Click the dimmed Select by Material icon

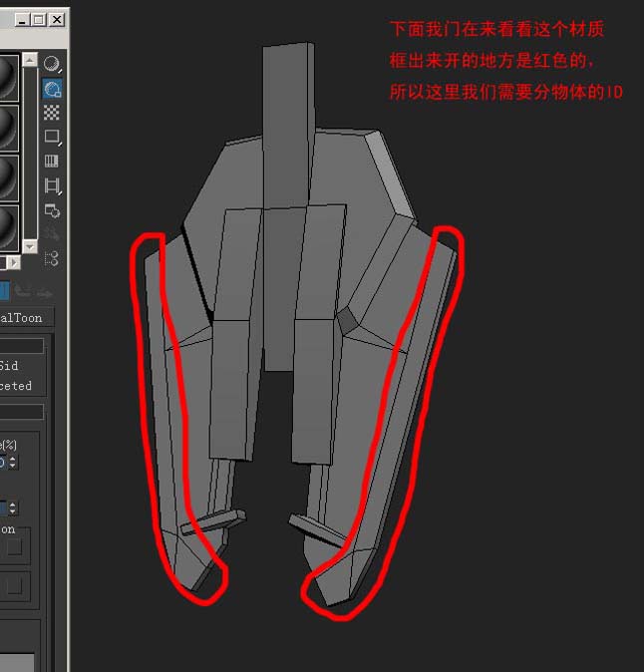click(x=52, y=234)
